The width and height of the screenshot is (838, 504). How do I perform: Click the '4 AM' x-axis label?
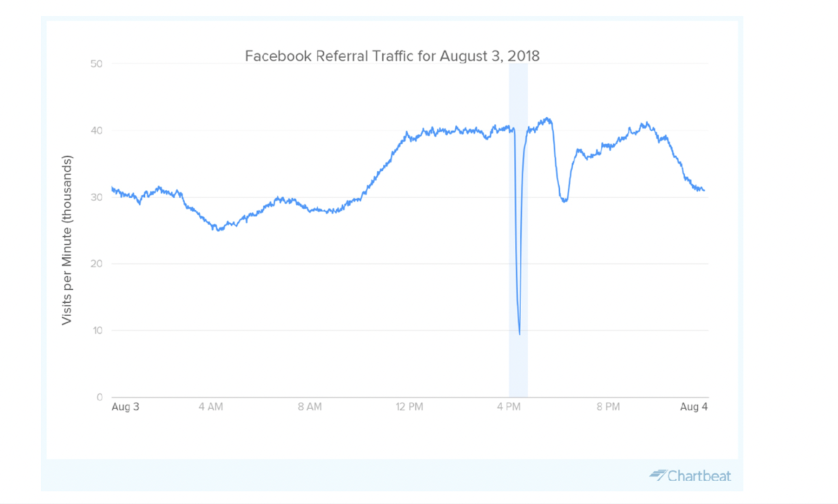pyautogui.click(x=211, y=407)
